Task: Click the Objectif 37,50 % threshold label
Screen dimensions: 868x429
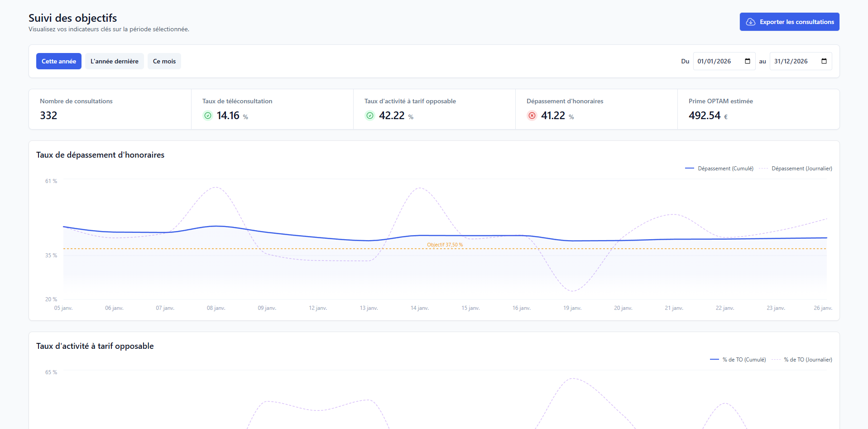Action: 445,245
